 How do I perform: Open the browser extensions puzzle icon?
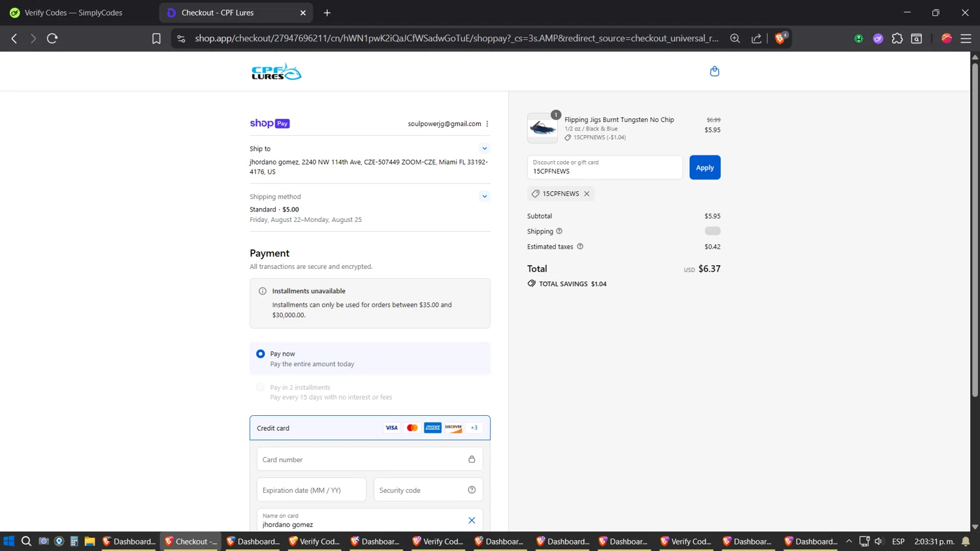pos(897,39)
